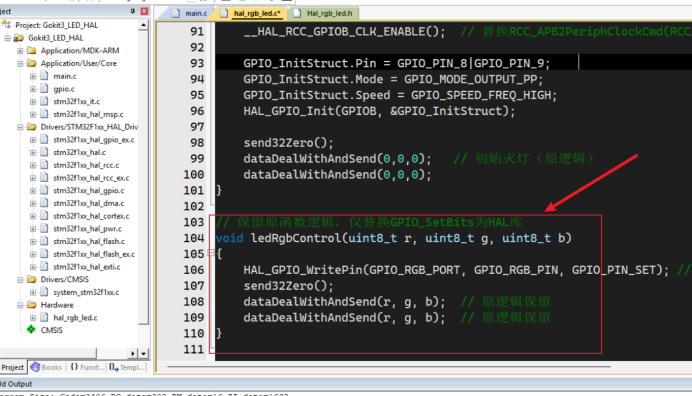Screen dimensions: 692x396
Task: Select stm32f1xx_hal_rcc.c in the project tree
Action: pos(86,166)
